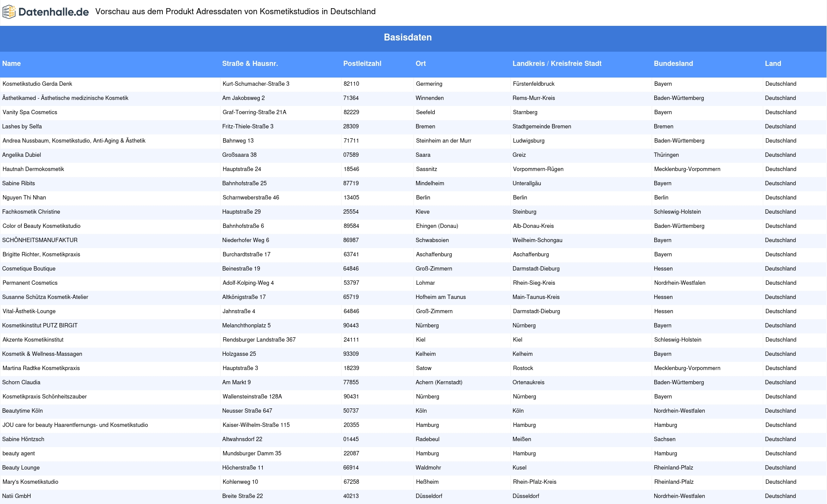Select Kosmetikinstitut PUTZ BIRGIT
The width and height of the screenshot is (827, 504).
pyautogui.click(x=40, y=326)
